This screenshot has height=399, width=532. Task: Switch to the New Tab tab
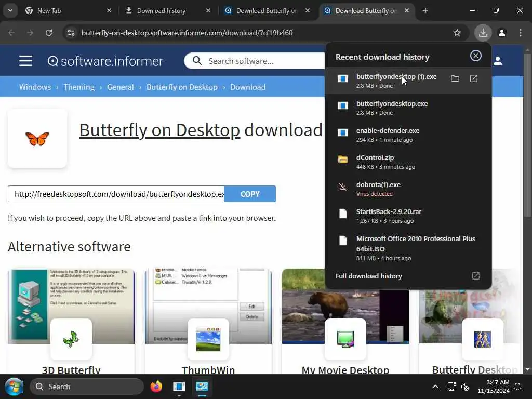(x=68, y=11)
